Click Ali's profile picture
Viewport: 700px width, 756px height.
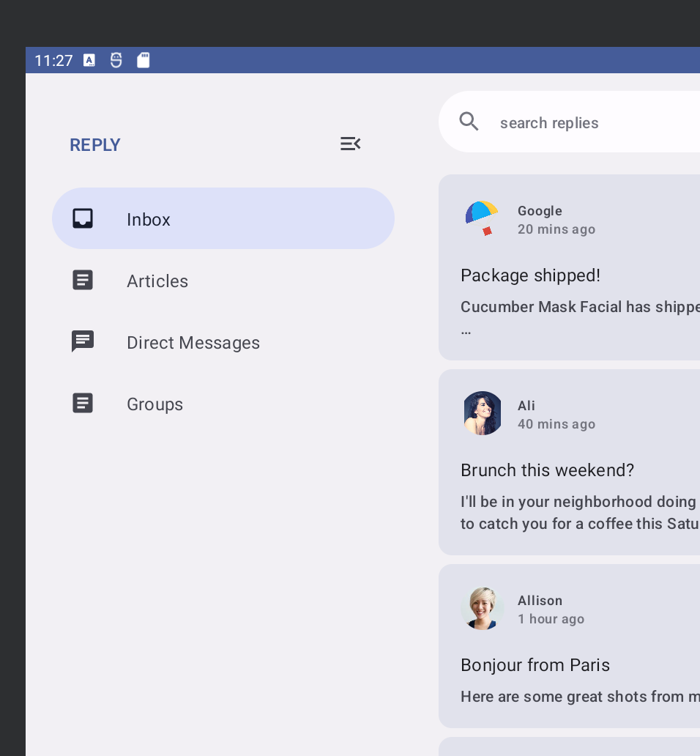(482, 413)
